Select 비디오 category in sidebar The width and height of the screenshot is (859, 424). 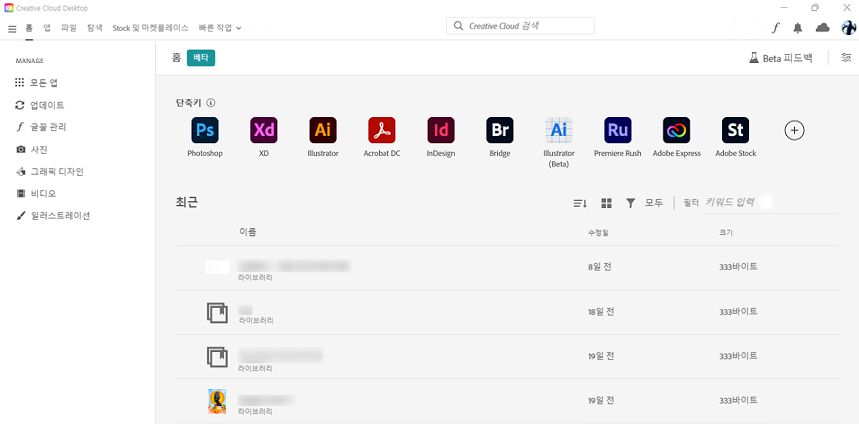point(36,193)
